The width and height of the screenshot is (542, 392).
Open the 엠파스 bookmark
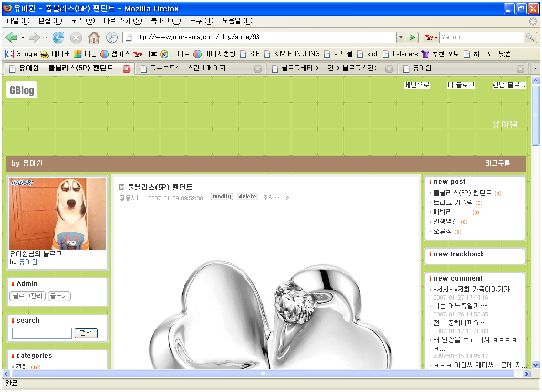point(116,54)
